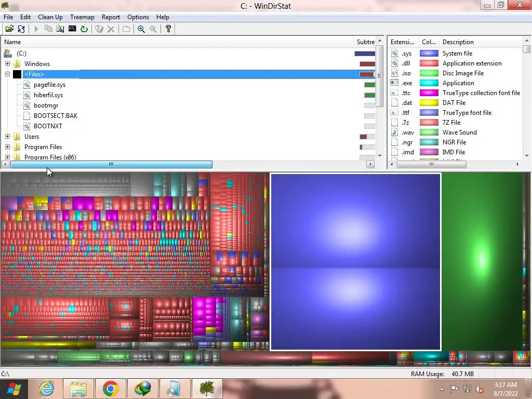The width and height of the screenshot is (532, 399).
Task: Click the Windows folder icon
Action: 17,64
